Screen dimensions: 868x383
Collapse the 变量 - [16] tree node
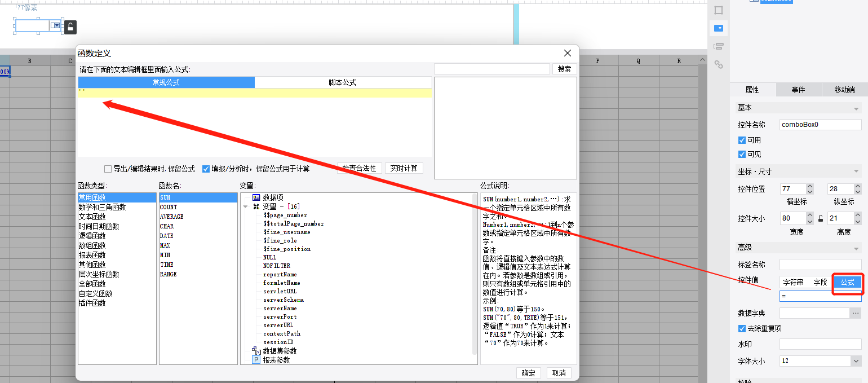pyautogui.click(x=246, y=207)
